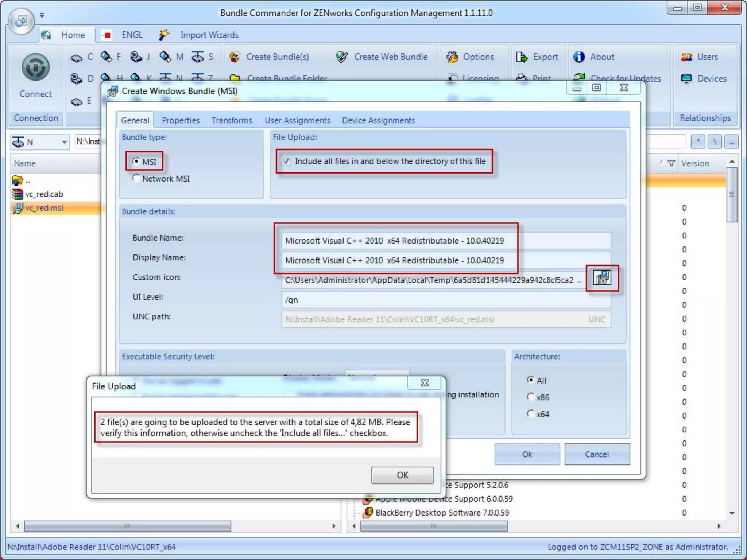Click the left pane horizontal scrollbar
Screen dimensions: 747x560
click(127, 526)
